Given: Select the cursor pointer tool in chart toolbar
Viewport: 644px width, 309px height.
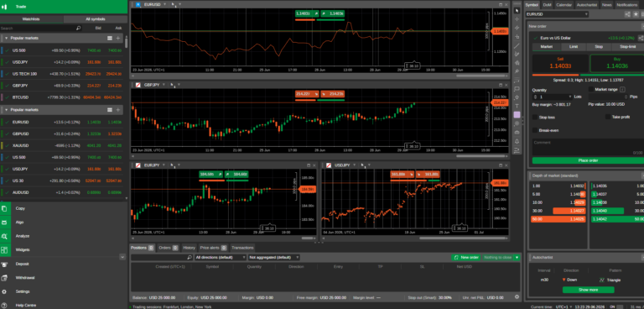Looking at the screenshot, I should point(517,11).
